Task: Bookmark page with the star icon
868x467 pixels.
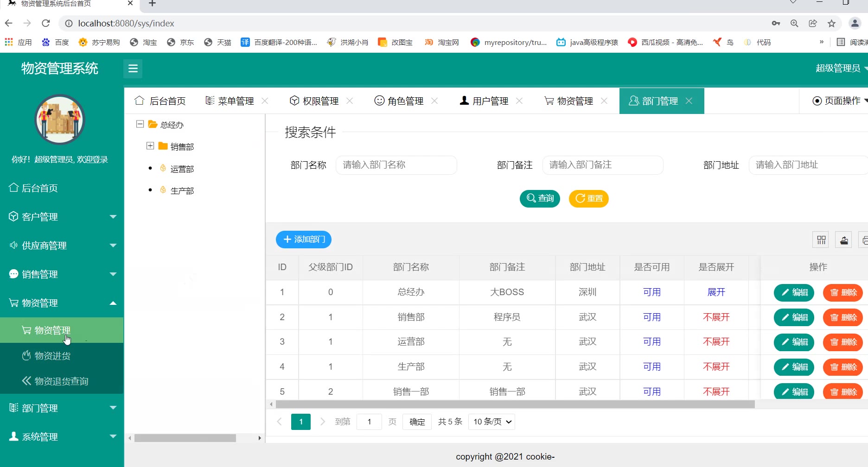Action: click(x=831, y=23)
